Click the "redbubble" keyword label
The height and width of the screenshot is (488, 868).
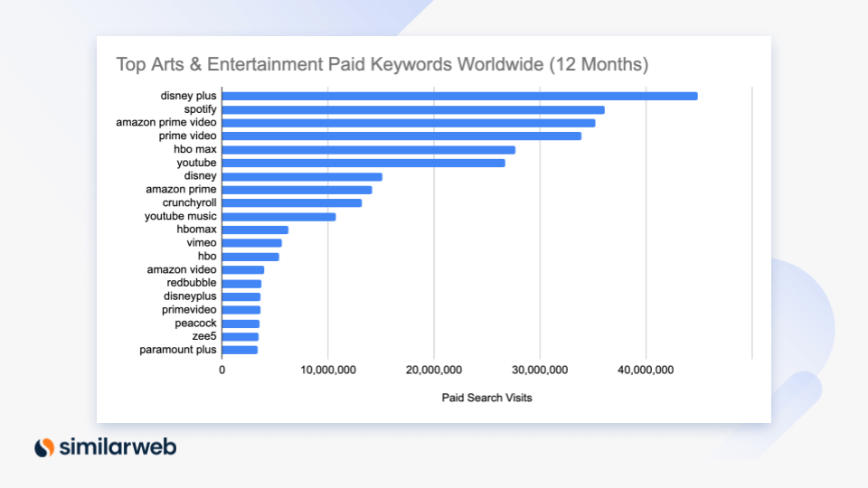point(192,283)
